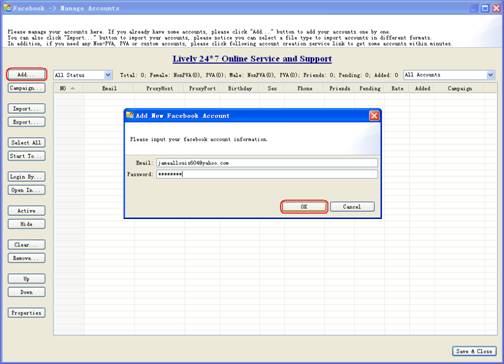Click the Down button
The image size is (504, 364).
tap(26, 292)
